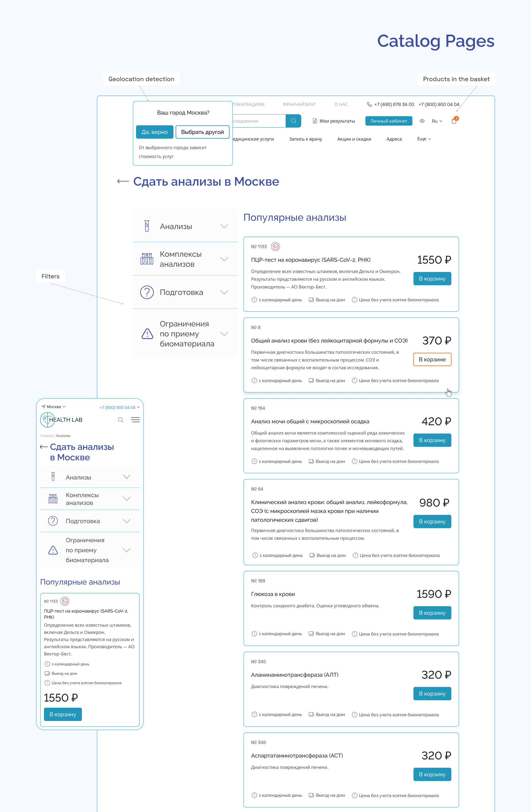
Task: Click Выбрать другой city button
Action: click(x=202, y=132)
